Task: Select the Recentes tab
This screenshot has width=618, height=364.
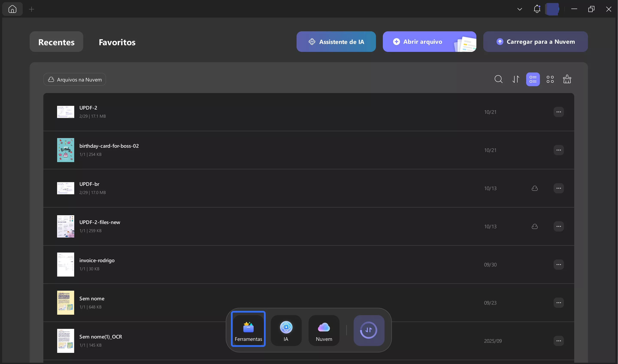Action: click(x=56, y=42)
